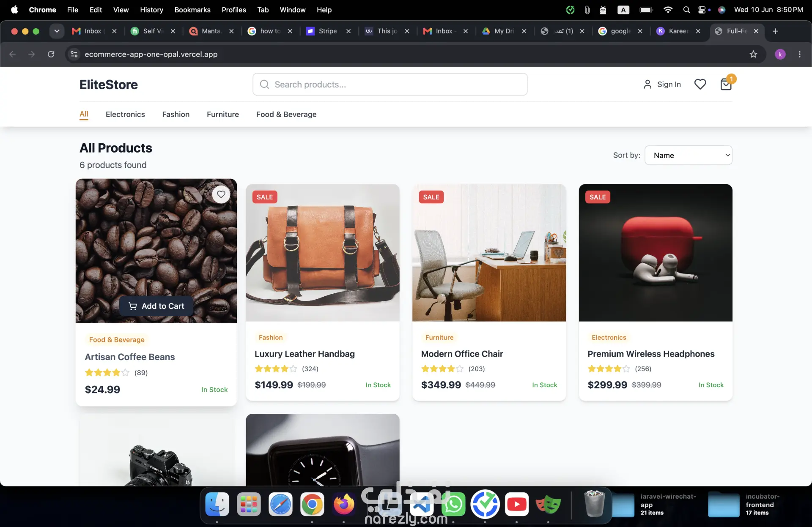This screenshot has width=812, height=527.
Task: Open WhatsApp from the dock
Action: [453, 504]
